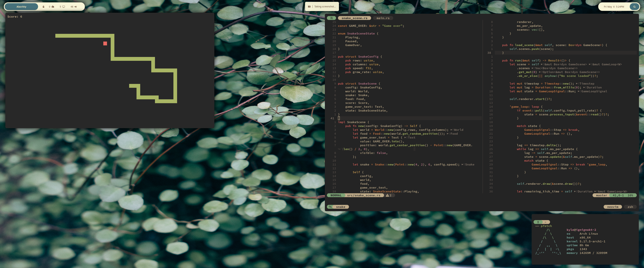
Task: Switch to the main.rs buffer tab
Action: (383, 18)
